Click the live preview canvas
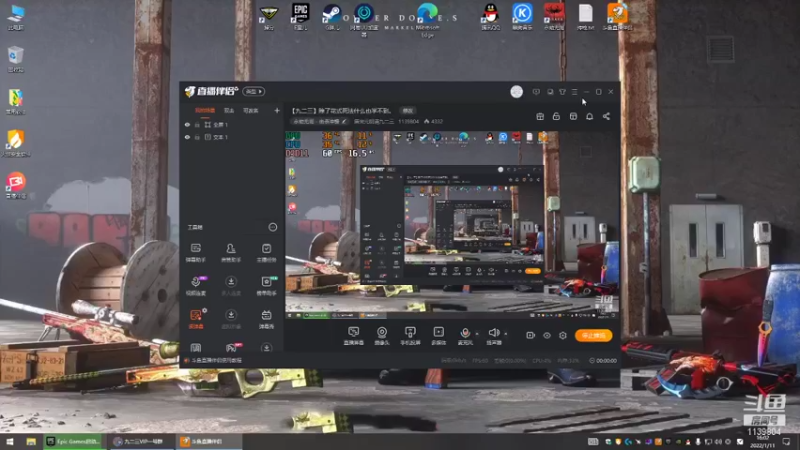 452,225
